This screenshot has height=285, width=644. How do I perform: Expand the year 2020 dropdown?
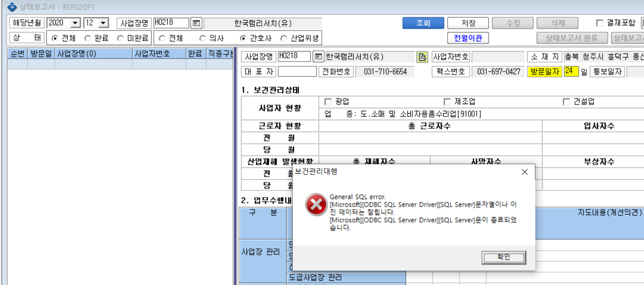pos(75,23)
